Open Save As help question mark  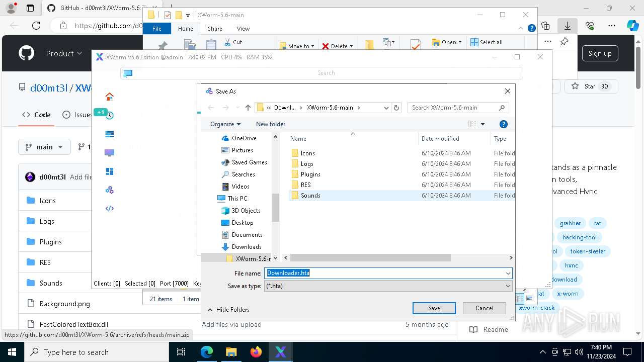(503, 124)
